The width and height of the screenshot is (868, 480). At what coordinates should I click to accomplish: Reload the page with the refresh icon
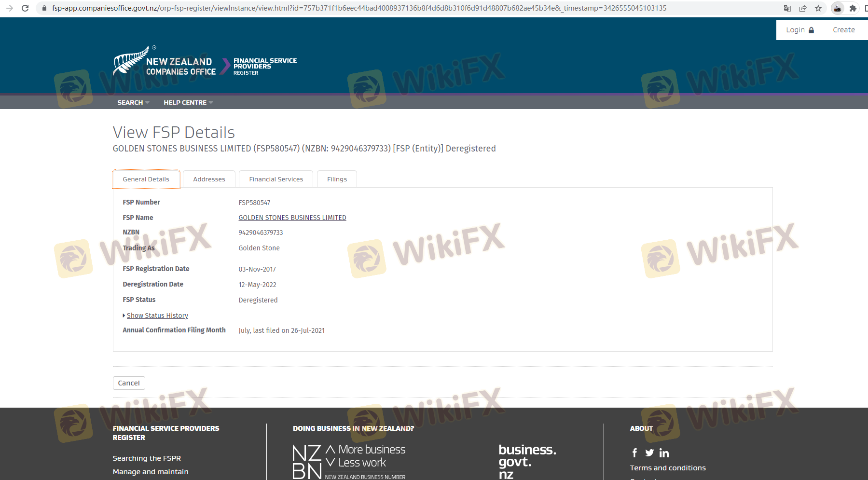pyautogui.click(x=25, y=8)
